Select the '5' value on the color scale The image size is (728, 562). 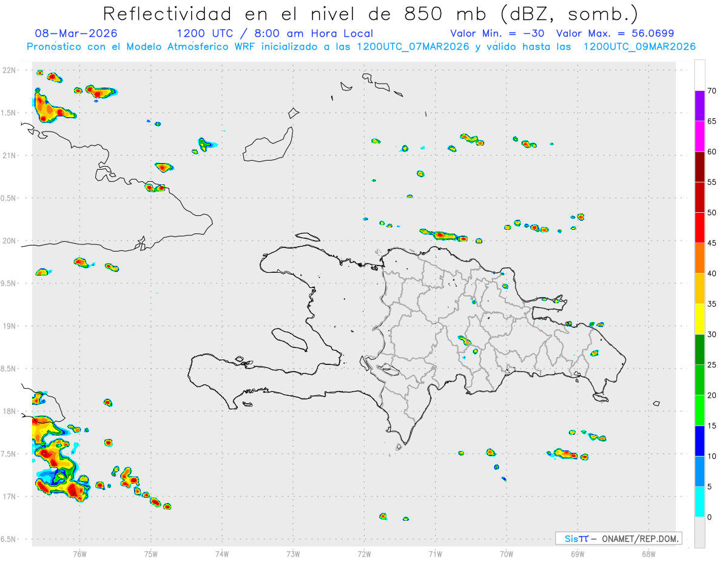click(x=710, y=487)
